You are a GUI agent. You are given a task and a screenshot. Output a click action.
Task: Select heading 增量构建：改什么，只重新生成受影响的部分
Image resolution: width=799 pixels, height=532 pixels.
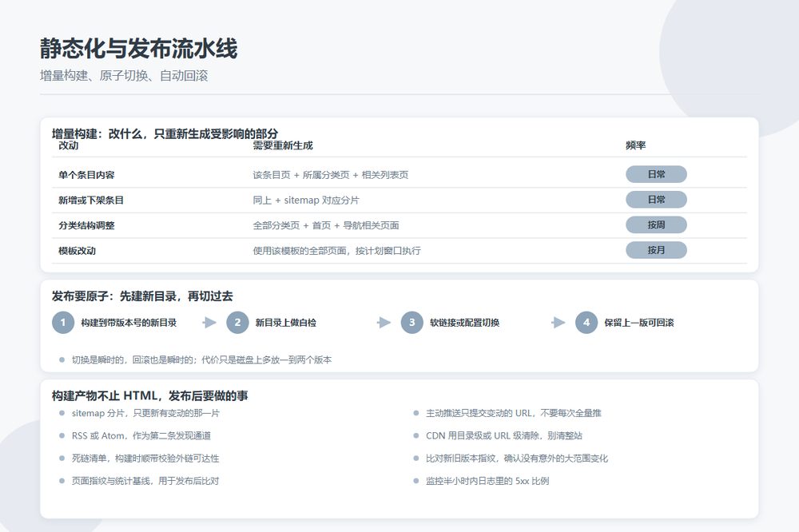coord(165,133)
